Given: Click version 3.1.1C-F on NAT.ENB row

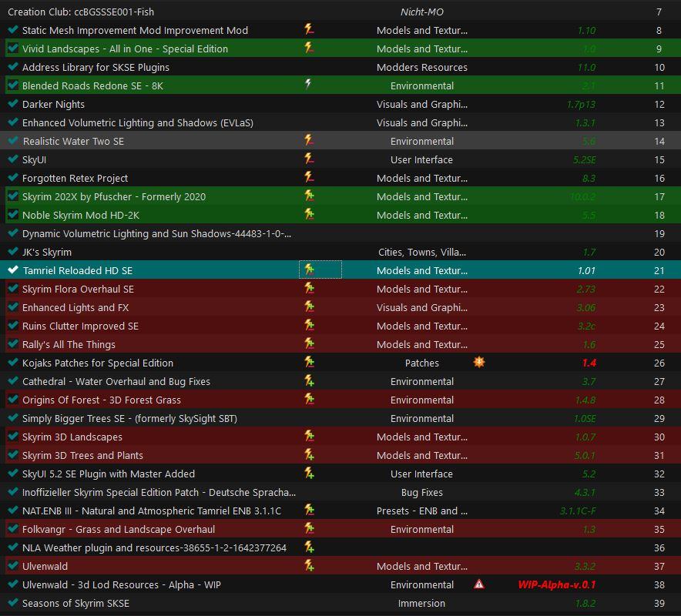Looking at the screenshot, I should pos(578,511).
